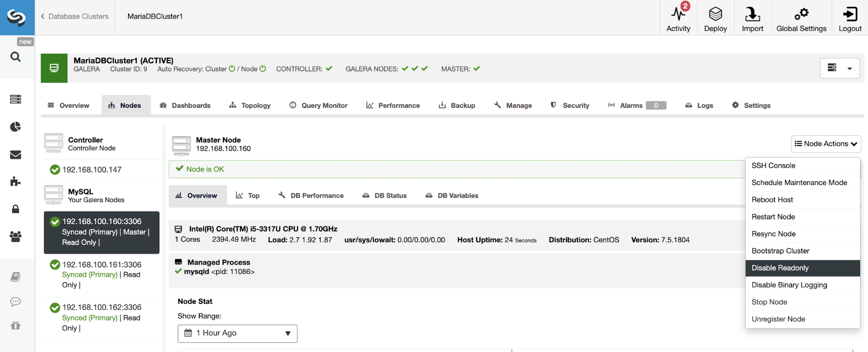Open the pie chart reports icon
Image resolution: width=868 pixels, height=352 pixels.
16,127
